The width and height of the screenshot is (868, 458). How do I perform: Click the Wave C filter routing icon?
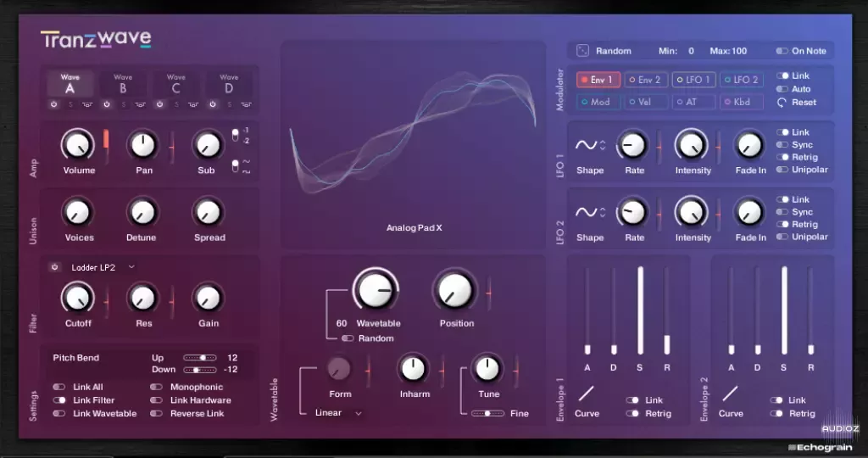click(193, 104)
